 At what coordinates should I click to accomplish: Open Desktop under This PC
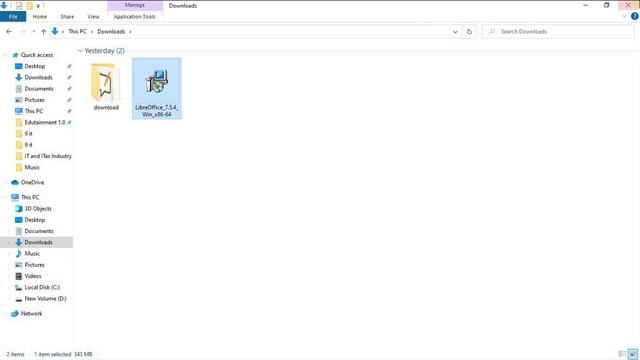35,220
